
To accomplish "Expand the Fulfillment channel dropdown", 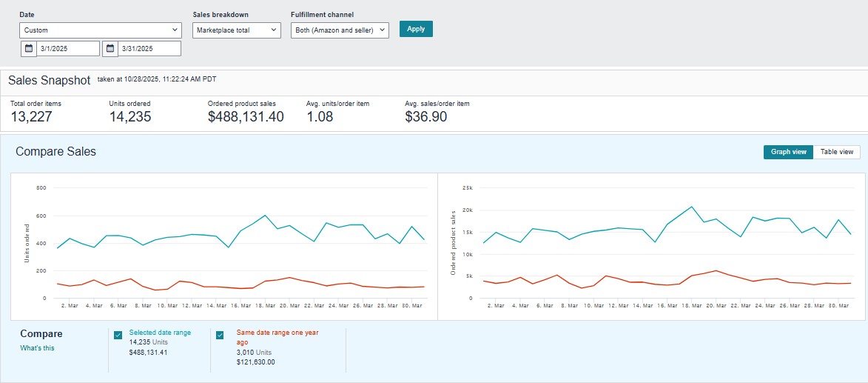I will (x=340, y=30).
